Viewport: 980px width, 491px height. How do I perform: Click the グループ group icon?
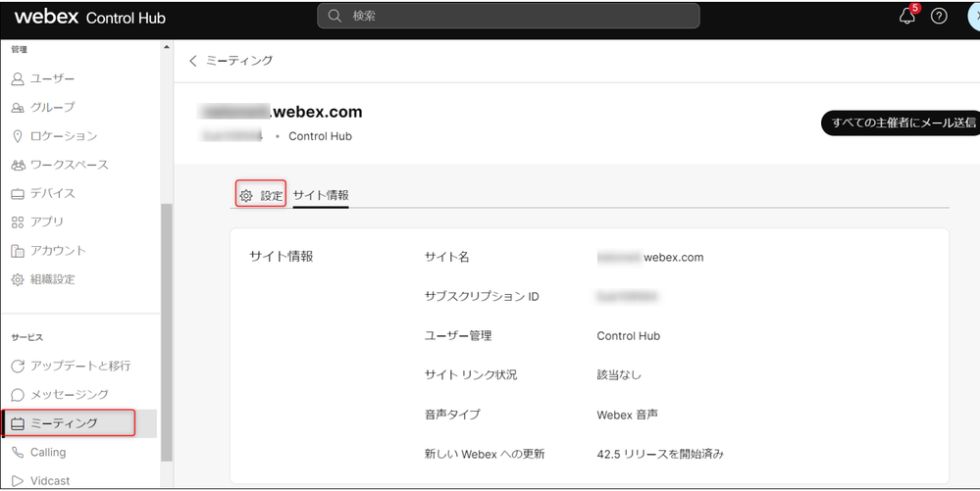[x=18, y=108]
